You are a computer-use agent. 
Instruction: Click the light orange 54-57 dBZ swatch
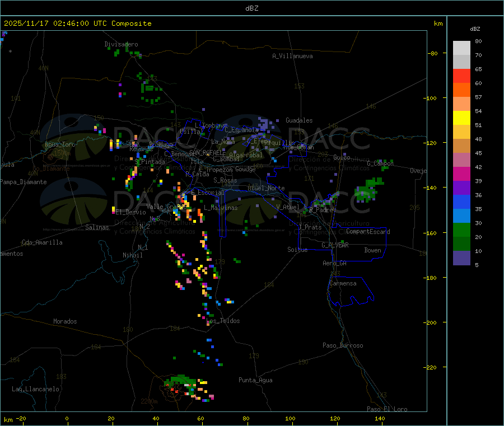(x=461, y=104)
